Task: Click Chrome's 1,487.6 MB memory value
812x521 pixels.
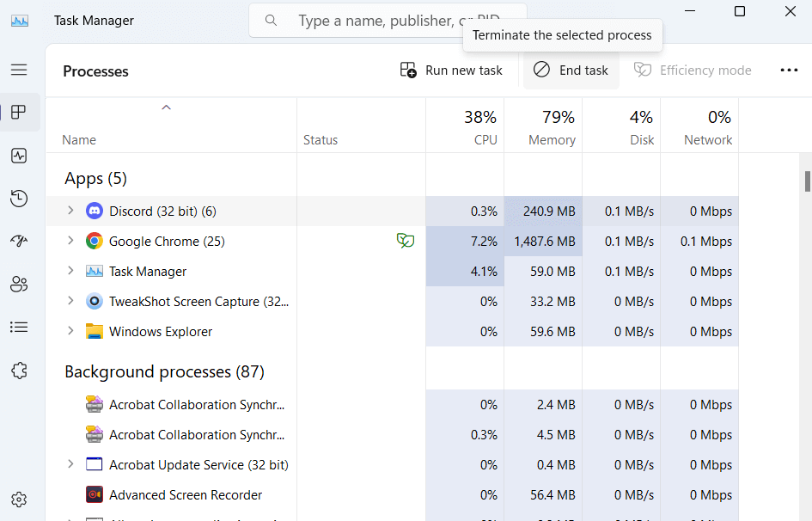Action: click(544, 242)
